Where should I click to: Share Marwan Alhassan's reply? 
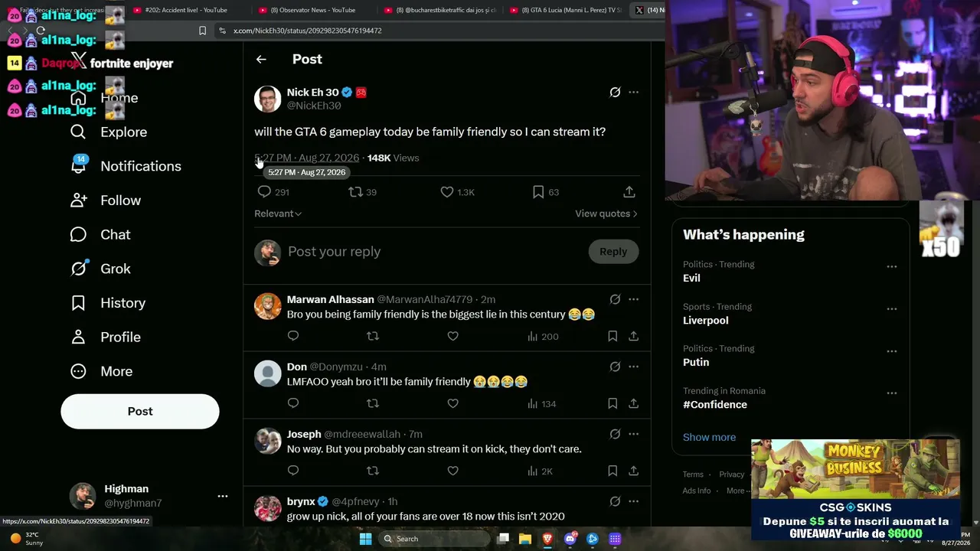(x=633, y=336)
